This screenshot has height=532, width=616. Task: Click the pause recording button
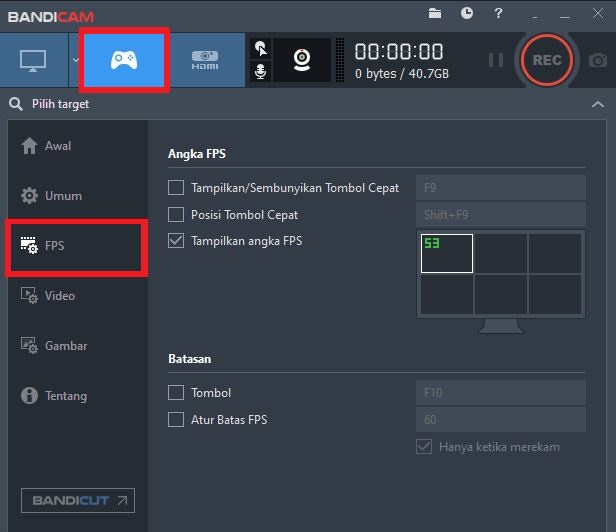496,60
